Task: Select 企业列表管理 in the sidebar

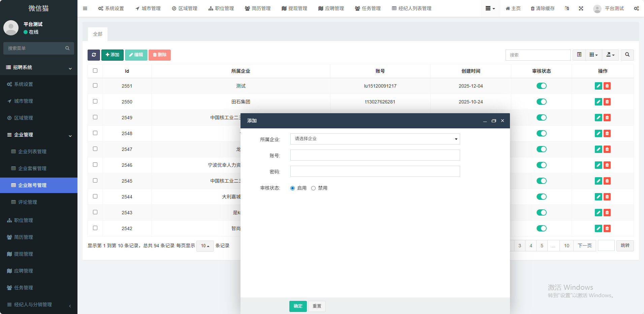Action: point(32,152)
